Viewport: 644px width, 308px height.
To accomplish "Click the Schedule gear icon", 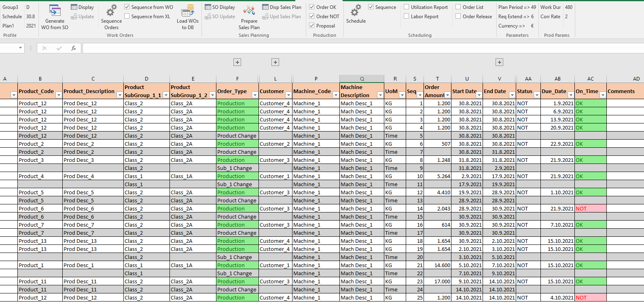I will tap(356, 11).
